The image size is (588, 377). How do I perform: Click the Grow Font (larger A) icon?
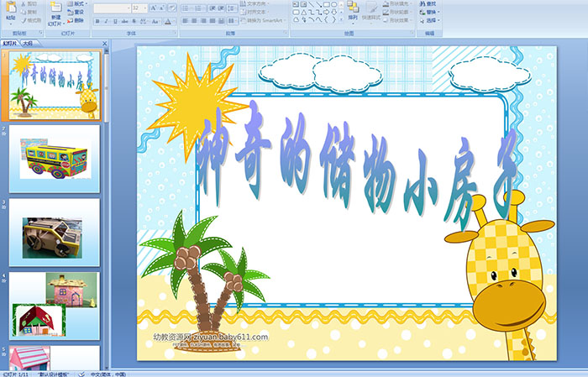(x=154, y=8)
